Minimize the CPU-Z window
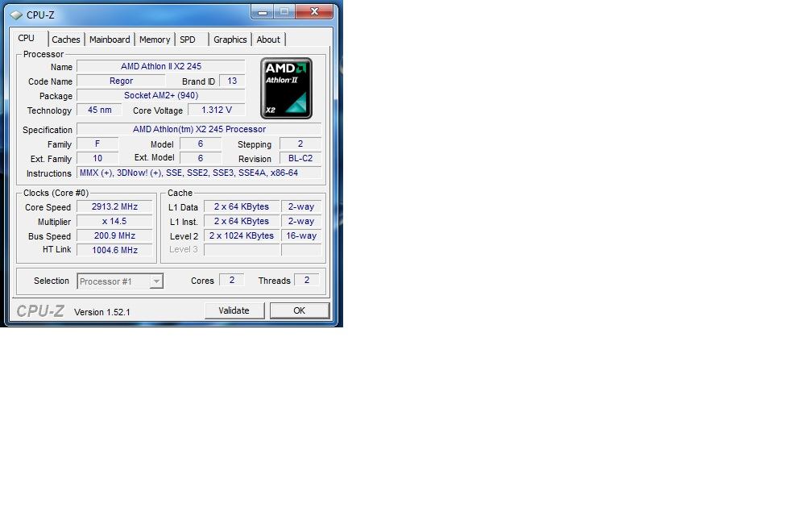This screenshot has width=812, height=508. point(263,11)
